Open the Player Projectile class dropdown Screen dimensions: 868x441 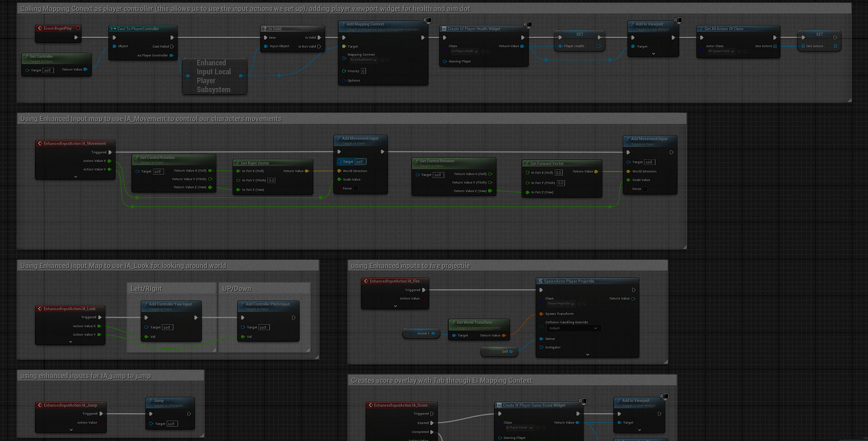pos(561,304)
